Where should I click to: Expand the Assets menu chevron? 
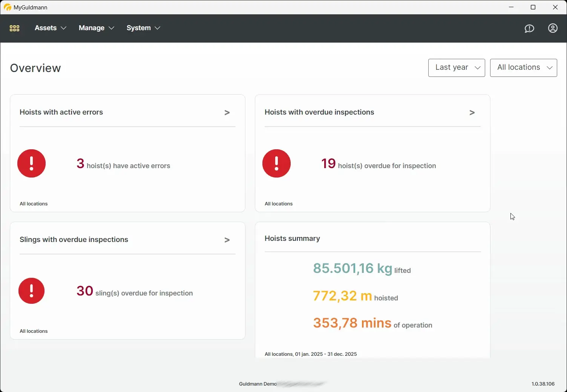(x=64, y=28)
